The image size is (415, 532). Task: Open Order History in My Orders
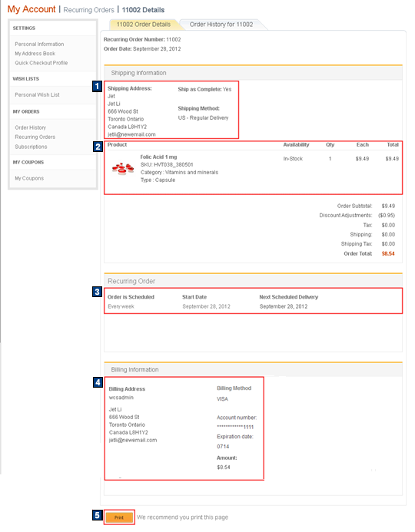pyautogui.click(x=30, y=127)
